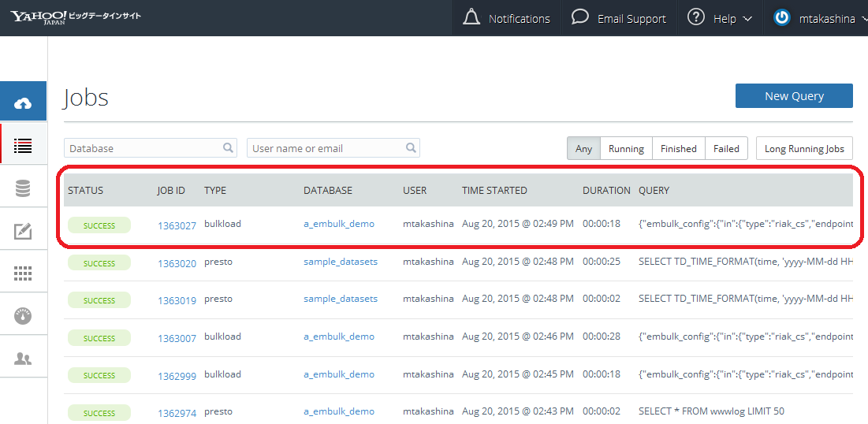Open a_embulk_demo database in job 1363007 row
Viewport: 868px width, 424px height.
point(339,337)
